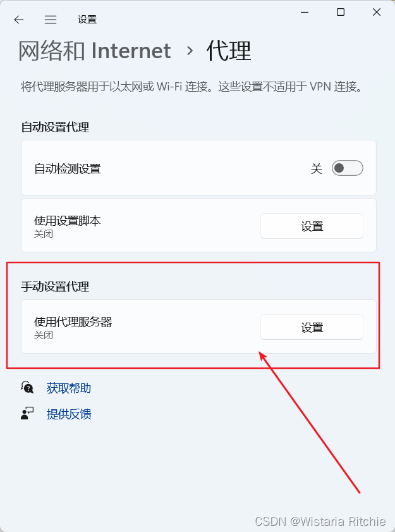Open the 获取帮助 link
The width and height of the screenshot is (395, 532).
point(69,388)
